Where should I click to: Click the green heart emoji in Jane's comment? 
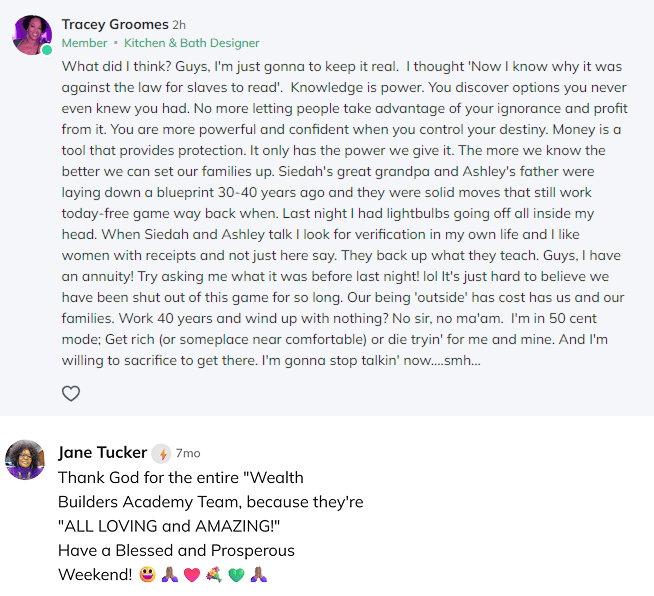pos(234,575)
